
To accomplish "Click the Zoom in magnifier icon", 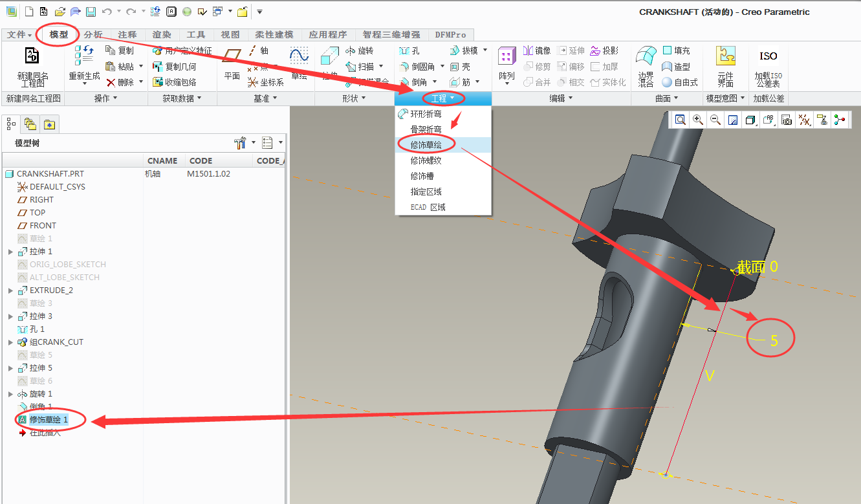I will (698, 120).
